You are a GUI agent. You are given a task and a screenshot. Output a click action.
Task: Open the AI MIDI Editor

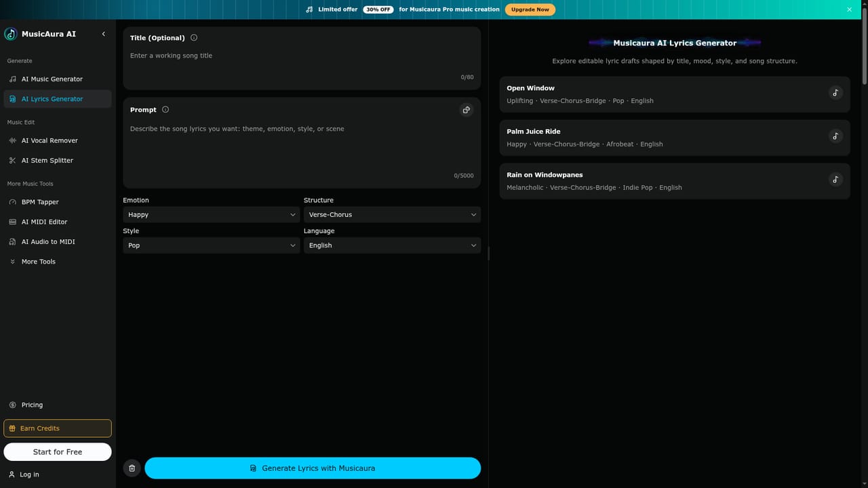click(58, 222)
